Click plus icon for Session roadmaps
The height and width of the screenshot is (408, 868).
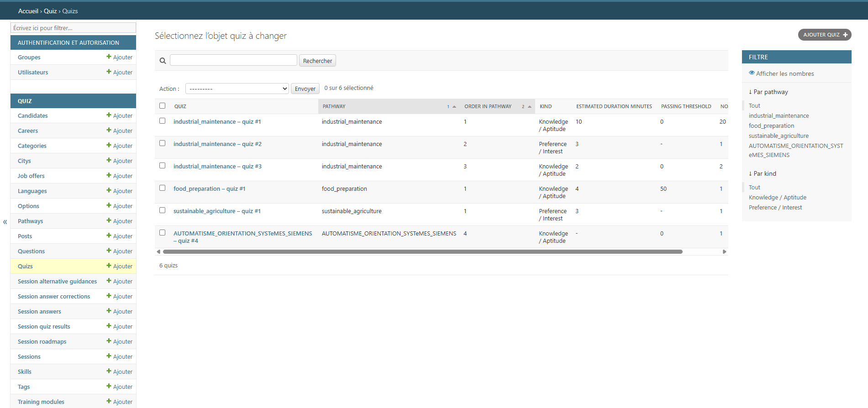pos(109,341)
